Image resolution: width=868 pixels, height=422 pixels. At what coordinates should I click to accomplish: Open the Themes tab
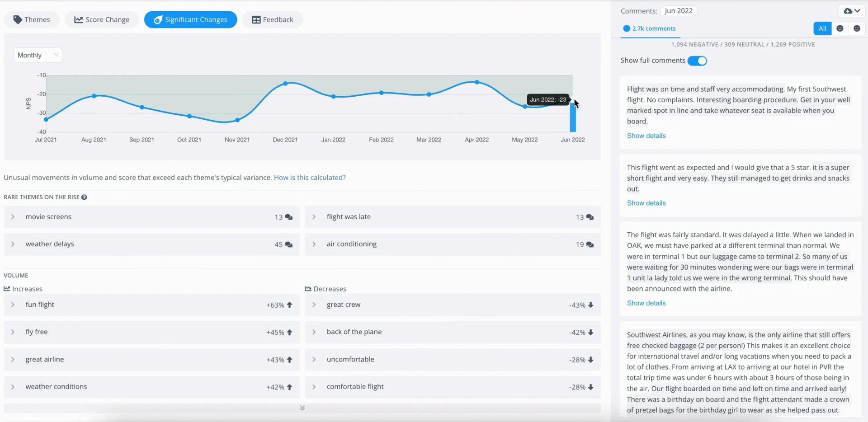point(32,19)
